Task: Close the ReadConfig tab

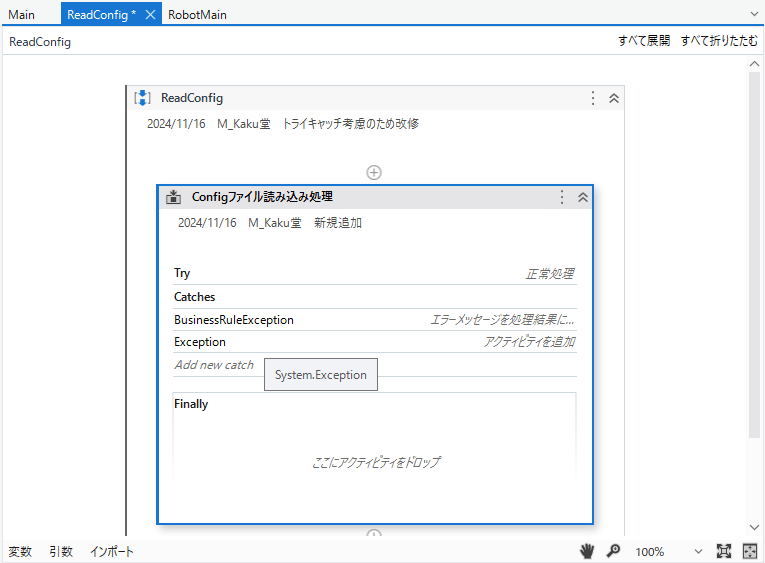Action: pos(150,15)
